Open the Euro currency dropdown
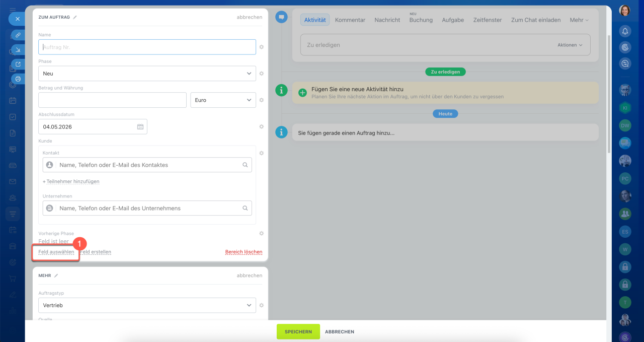644x342 pixels. (223, 100)
